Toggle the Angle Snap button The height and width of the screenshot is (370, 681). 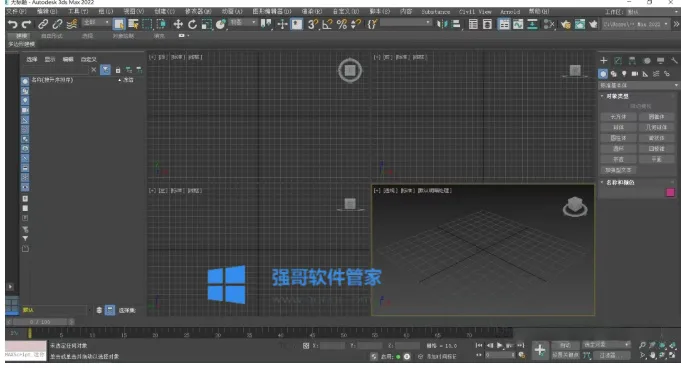coord(327,24)
